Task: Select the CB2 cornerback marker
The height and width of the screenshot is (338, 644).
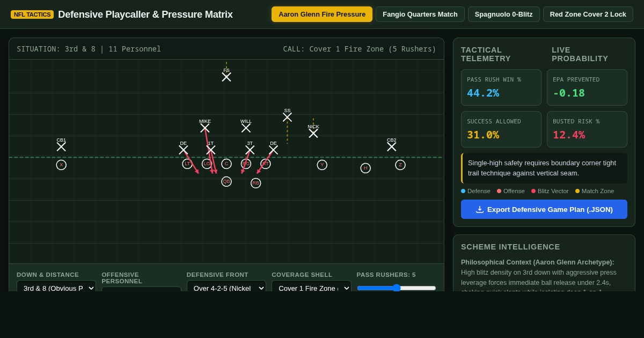Action: [392, 146]
